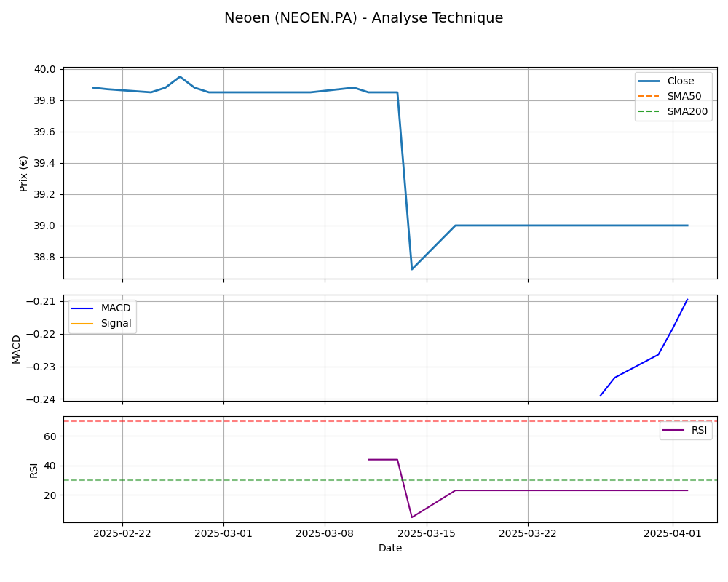
Task: Click the '39.4' price tick label
Action: pos(44,164)
